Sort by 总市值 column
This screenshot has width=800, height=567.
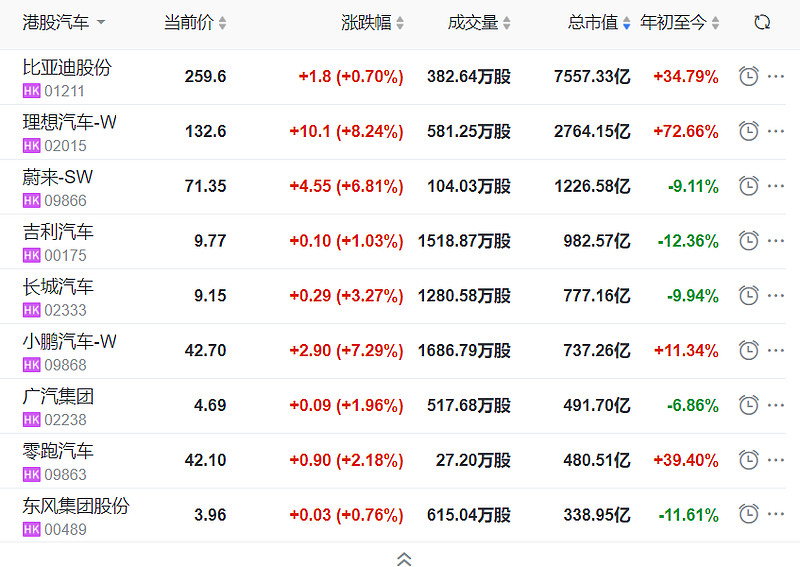click(x=599, y=22)
